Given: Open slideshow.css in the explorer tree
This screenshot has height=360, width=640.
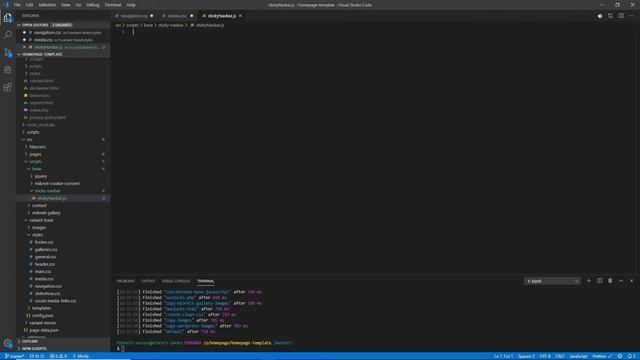Looking at the screenshot, I should pyautogui.click(x=63, y=293).
